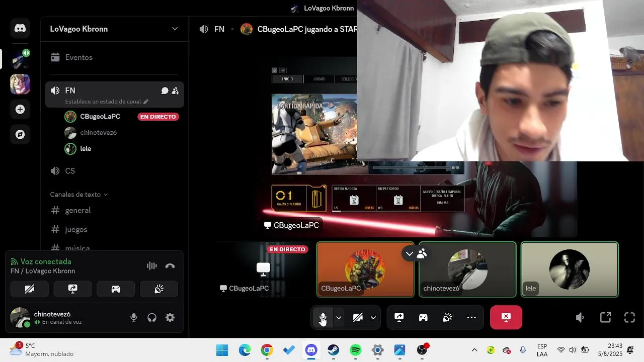This screenshot has width=644, height=362.
Task: Disconnect using phone icon in Voz conectada panel
Action: [170, 266]
